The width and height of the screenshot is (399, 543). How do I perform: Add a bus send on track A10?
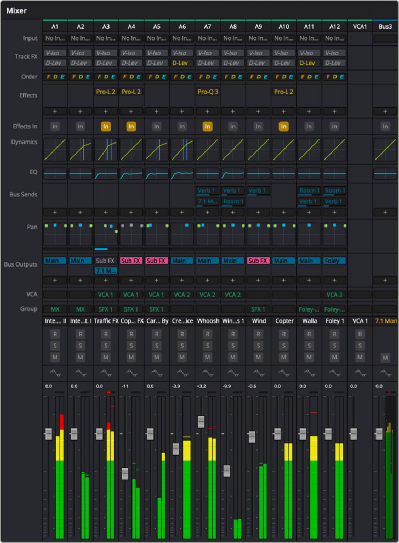[x=284, y=212]
